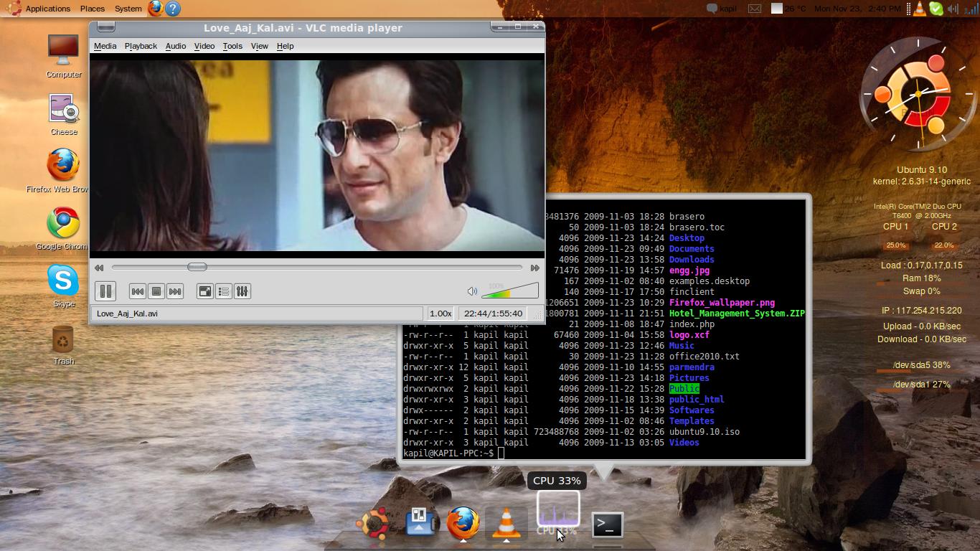Click the Ubuntu logo in the dock

tap(374, 523)
